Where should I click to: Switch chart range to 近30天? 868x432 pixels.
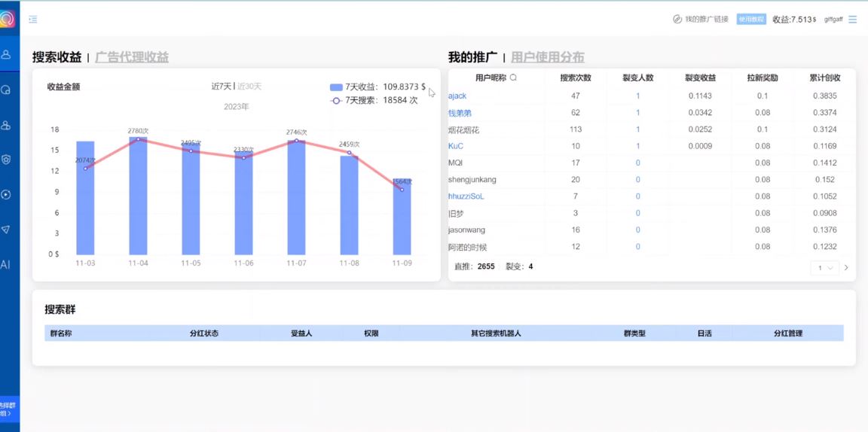pos(249,87)
